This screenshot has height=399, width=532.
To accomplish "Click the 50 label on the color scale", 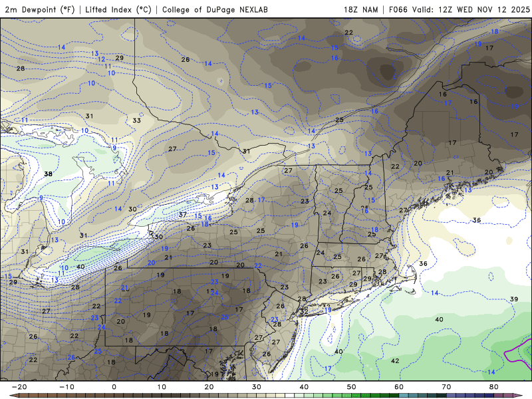I will pyautogui.click(x=352, y=387).
